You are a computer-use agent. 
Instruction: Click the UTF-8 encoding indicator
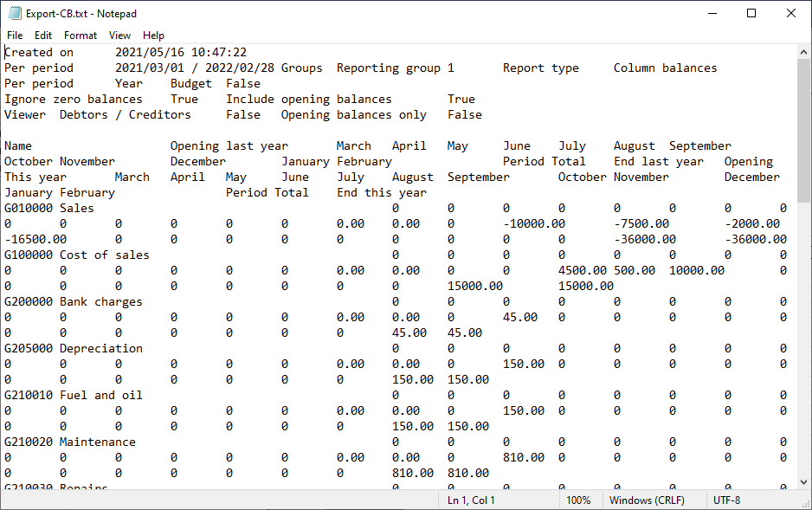727,500
